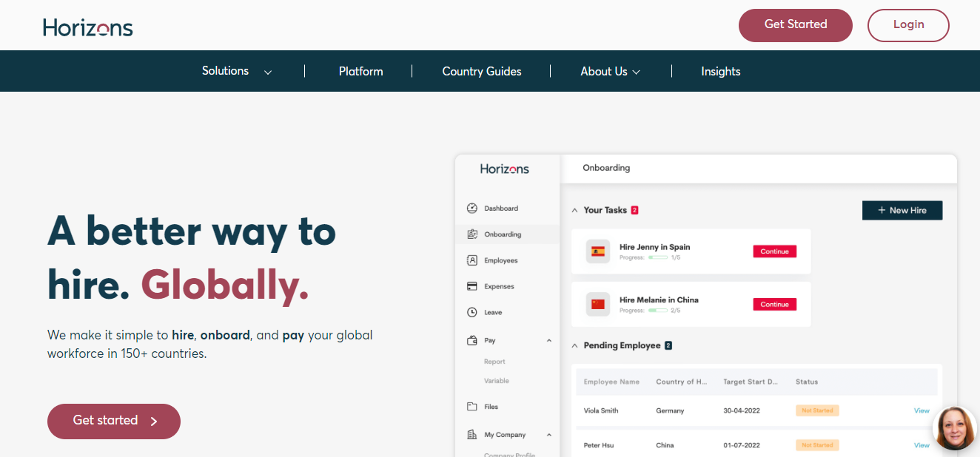Open the Files folder icon
This screenshot has height=457, width=980.
[x=472, y=407]
